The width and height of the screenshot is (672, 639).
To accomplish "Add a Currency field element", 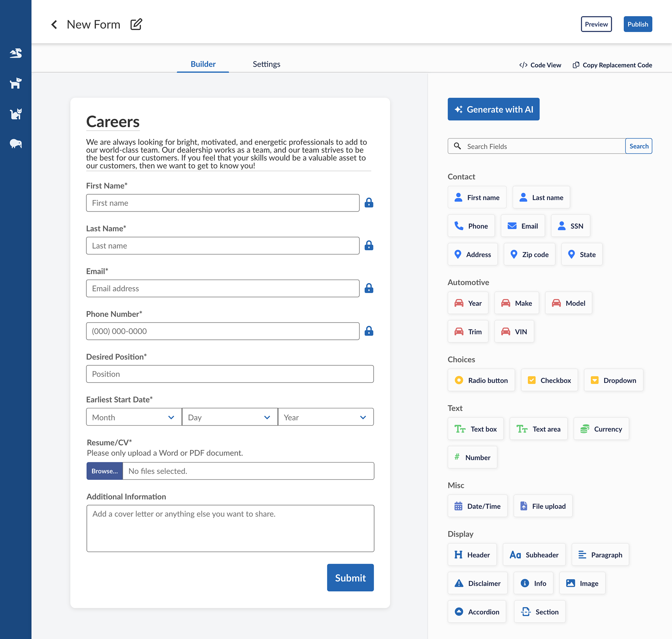I will tap(601, 429).
